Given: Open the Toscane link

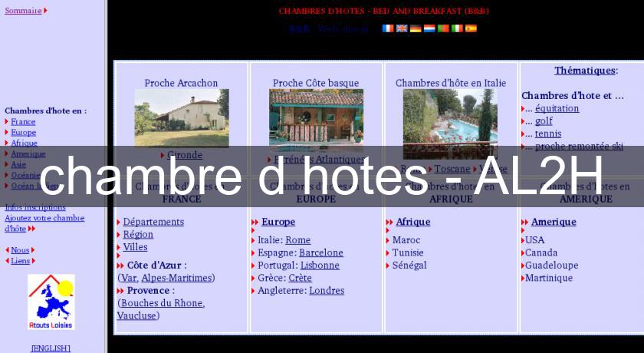Looking at the screenshot, I should tap(452, 169).
